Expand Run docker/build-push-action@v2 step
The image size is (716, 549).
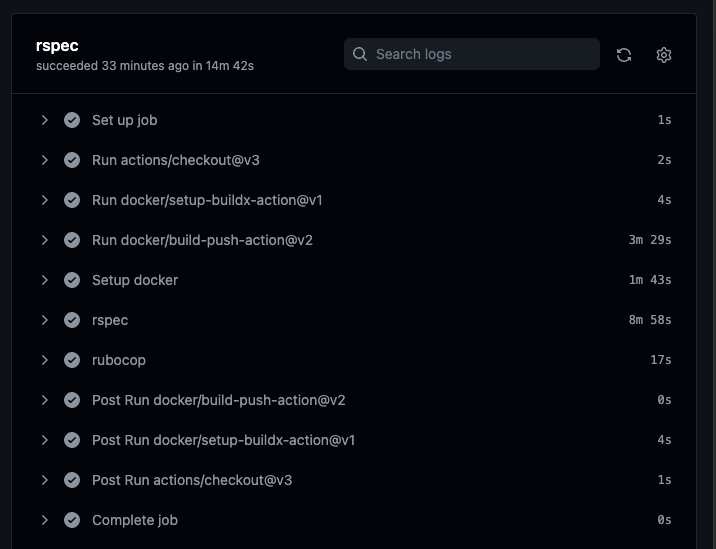(x=44, y=240)
